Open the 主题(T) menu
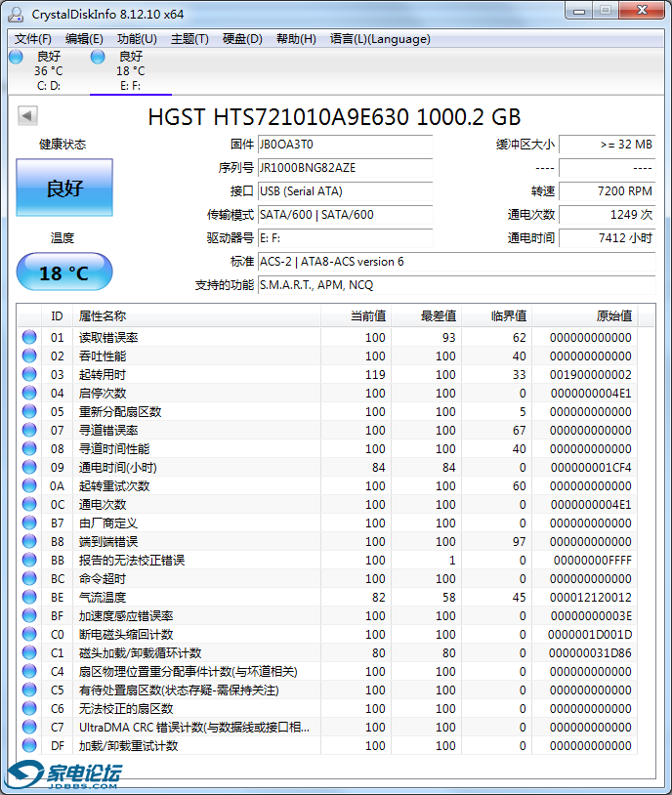This screenshot has height=795, width=672. click(x=189, y=39)
